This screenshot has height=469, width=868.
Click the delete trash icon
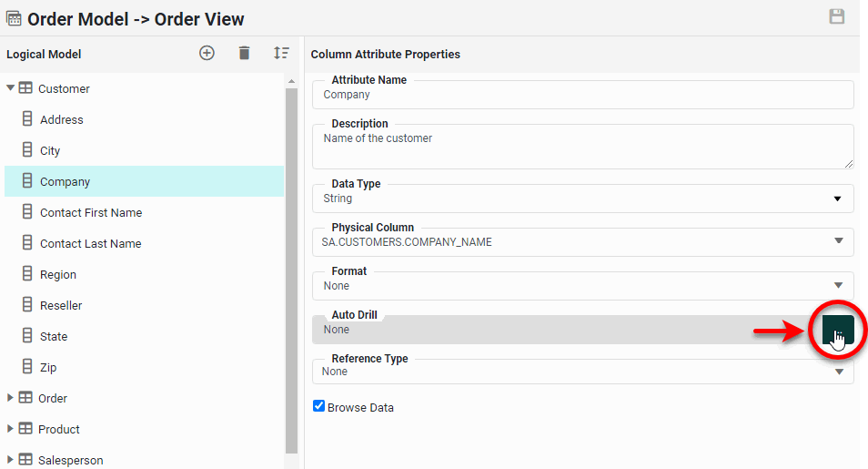(x=244, y=54)
